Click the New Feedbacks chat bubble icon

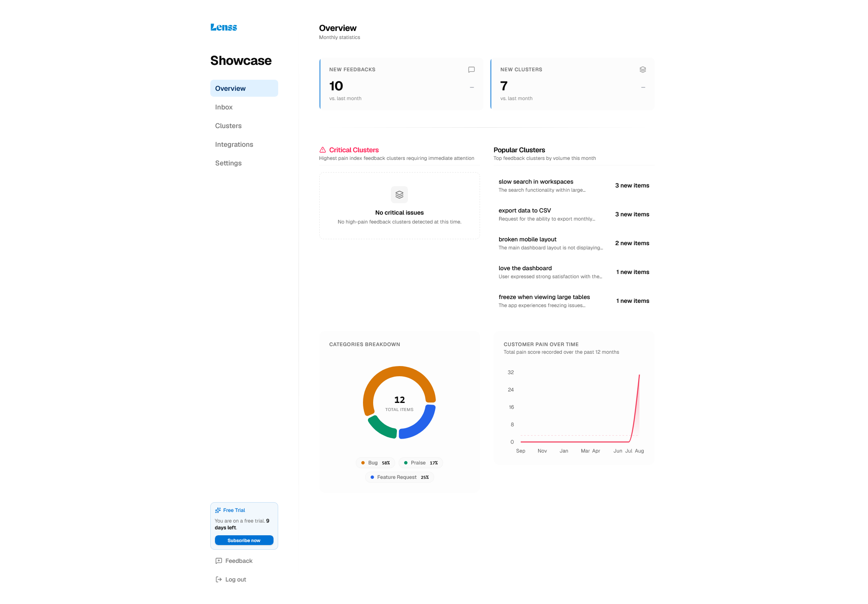click(471, 70)
